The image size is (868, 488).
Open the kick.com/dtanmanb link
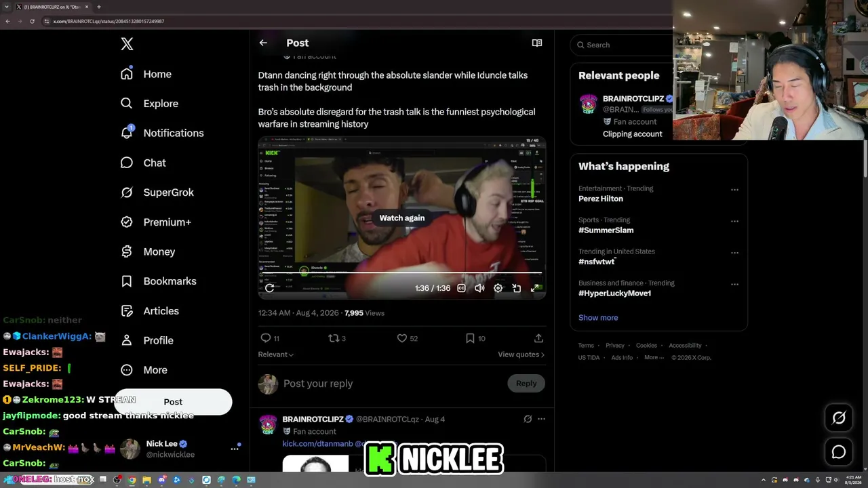[x=318, y=443]
